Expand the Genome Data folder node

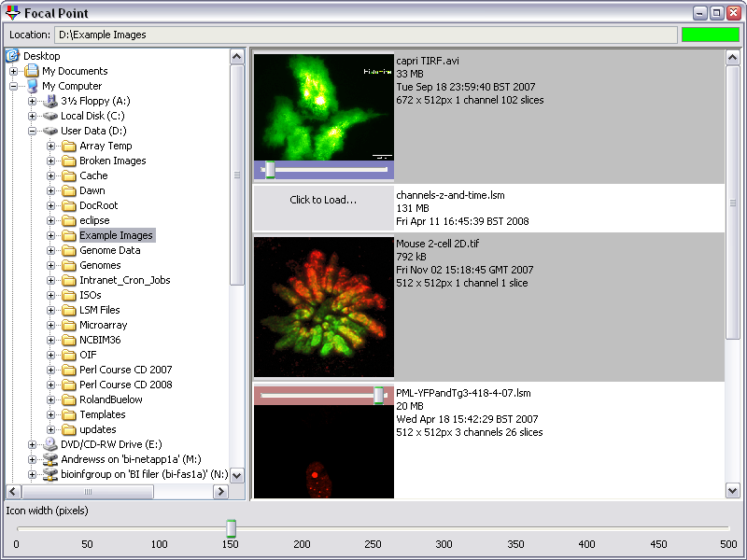coord(51,250)
